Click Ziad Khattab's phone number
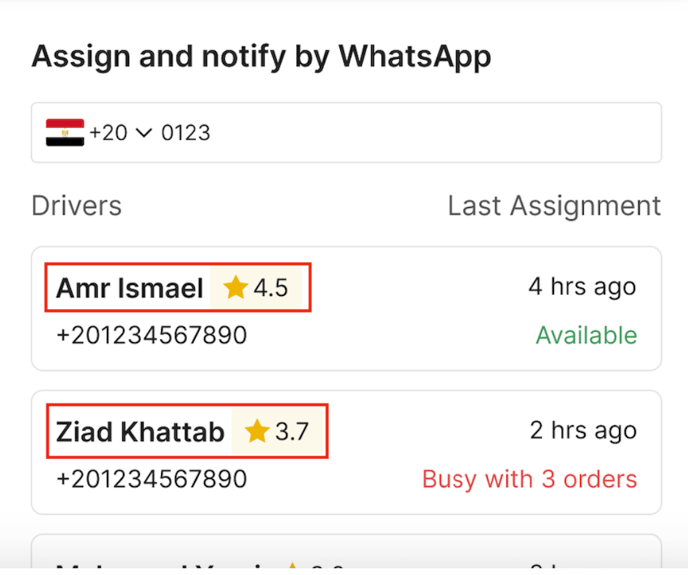This screenshot has width=688, height=575. 151,479
